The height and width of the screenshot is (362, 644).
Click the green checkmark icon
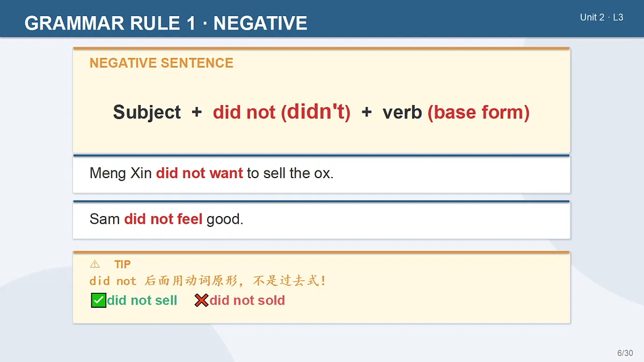[98, 300]
